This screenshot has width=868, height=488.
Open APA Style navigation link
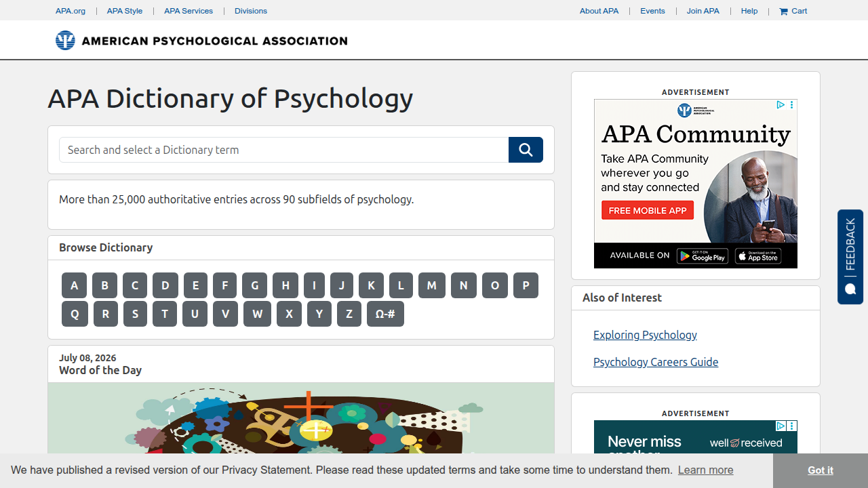125,11
